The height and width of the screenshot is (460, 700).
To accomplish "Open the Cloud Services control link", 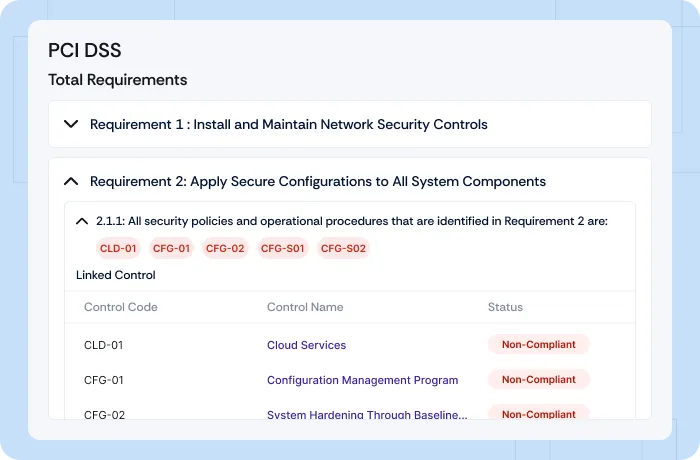I will [x=306, y=345].
